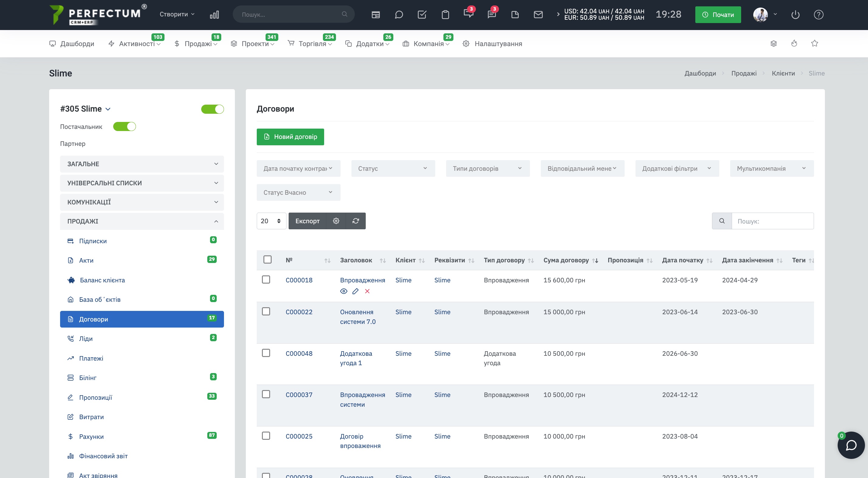Click the Новий договір button
Viewport: 868px width, 478px height.
coord(290,137)
